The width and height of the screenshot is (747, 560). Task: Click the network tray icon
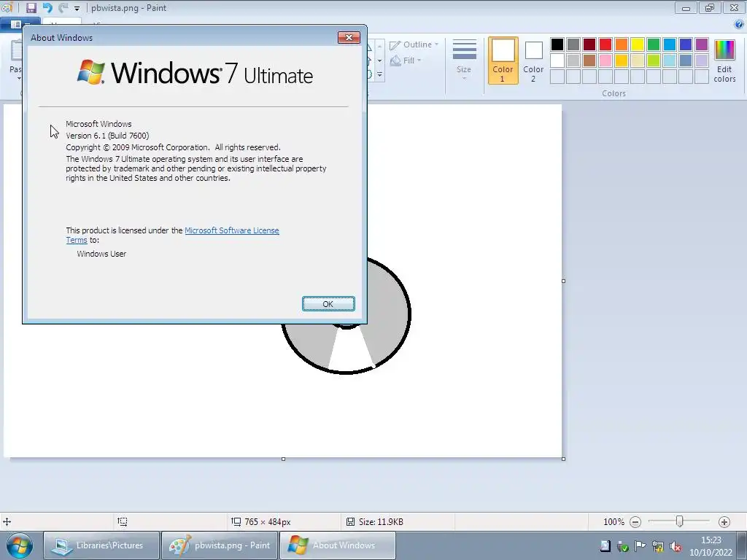point(658,547)
